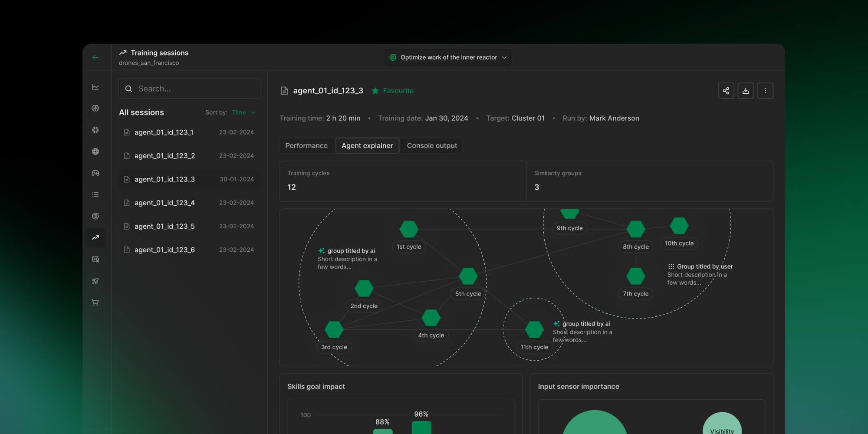Image resolution: width=868 pixels, height=434 pixels.
Task: Select session agent_01_id_123_6
Action: [x=189, y=250]
